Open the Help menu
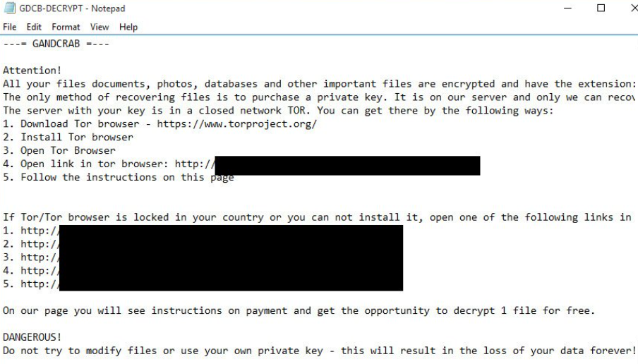Image resolution: width=638 pixels, height=364 pixels. coord(128,28)
